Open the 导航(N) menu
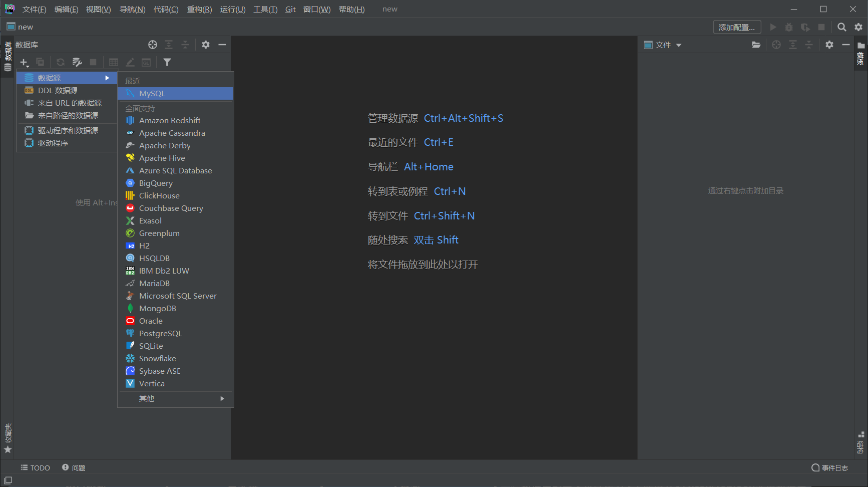The height and width of the screenshot is (487, 868). pos(132,9)
